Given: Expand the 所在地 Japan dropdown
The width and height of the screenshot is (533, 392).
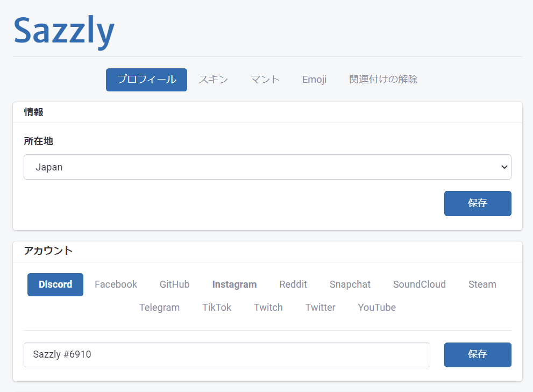Looking at the screenshot, I should (267, 167).
